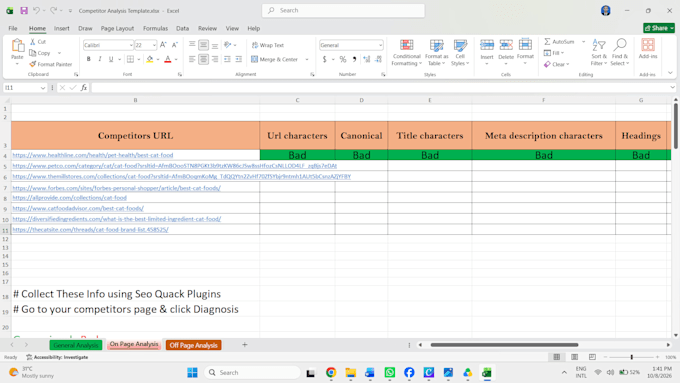Viewport: 680px width, 383px height.
Task: Open the font size dropdown
Action: point(154,45)
